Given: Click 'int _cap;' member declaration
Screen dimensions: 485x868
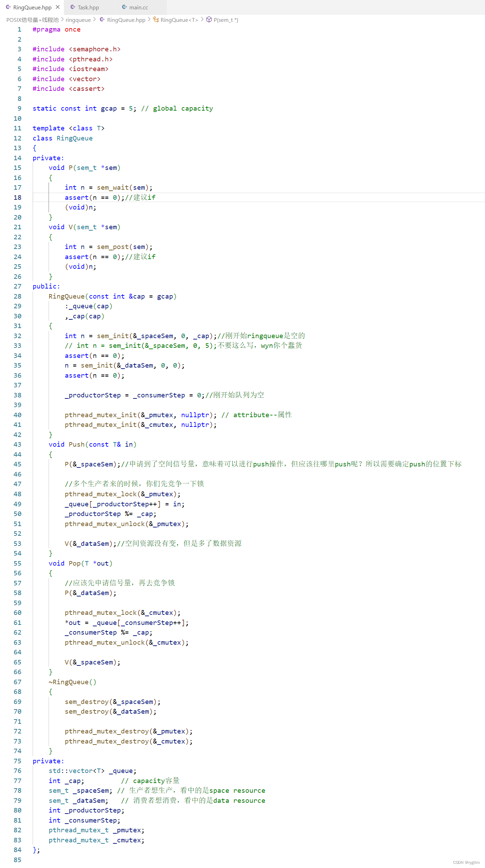Looking at the screenshot, I should (67, 781).
